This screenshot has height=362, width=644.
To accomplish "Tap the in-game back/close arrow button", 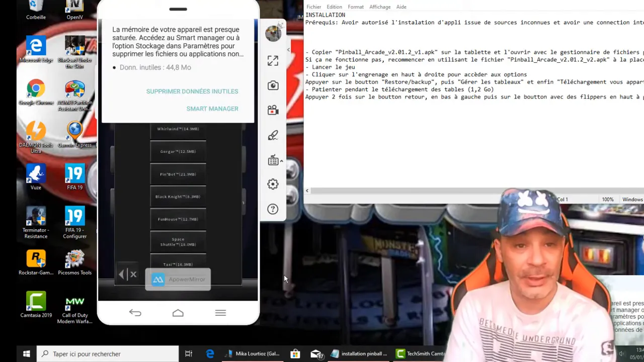I will [x=127, y=275].
